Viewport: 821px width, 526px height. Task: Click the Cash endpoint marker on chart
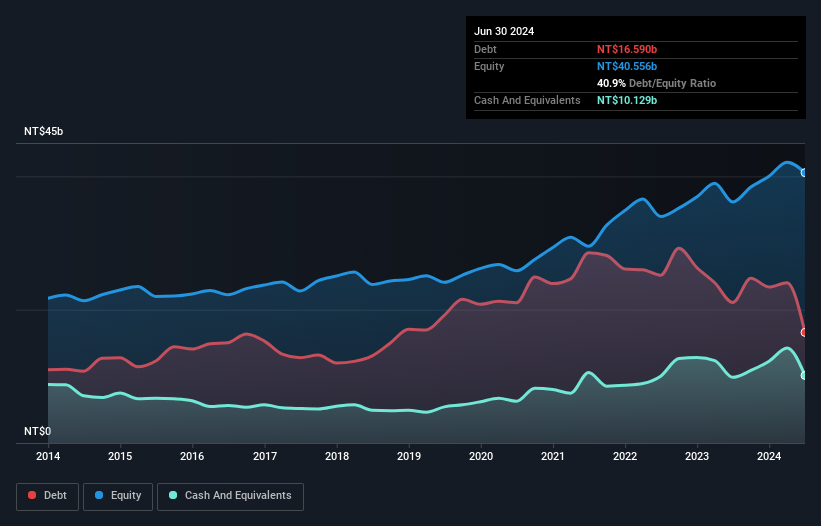804,375
